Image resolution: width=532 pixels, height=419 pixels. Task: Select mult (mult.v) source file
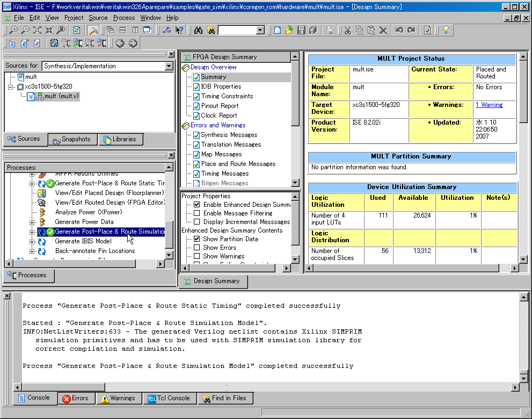point(61,97)
